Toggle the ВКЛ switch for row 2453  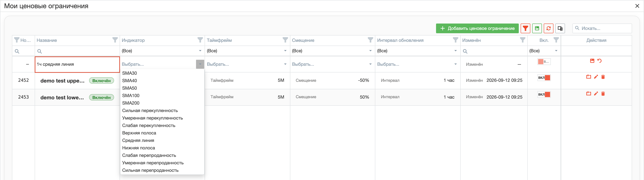coord(544,94)
